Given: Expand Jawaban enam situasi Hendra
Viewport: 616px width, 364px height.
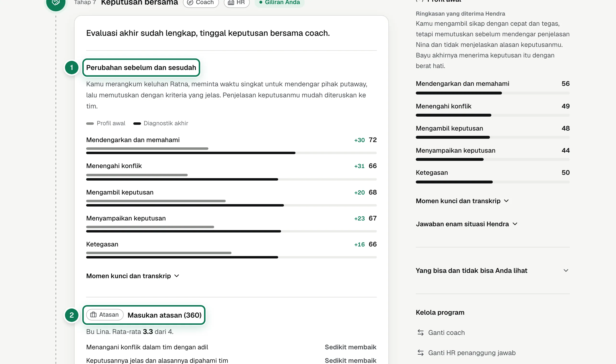Looking at the screenshot, I should click(x=467, y=224).
